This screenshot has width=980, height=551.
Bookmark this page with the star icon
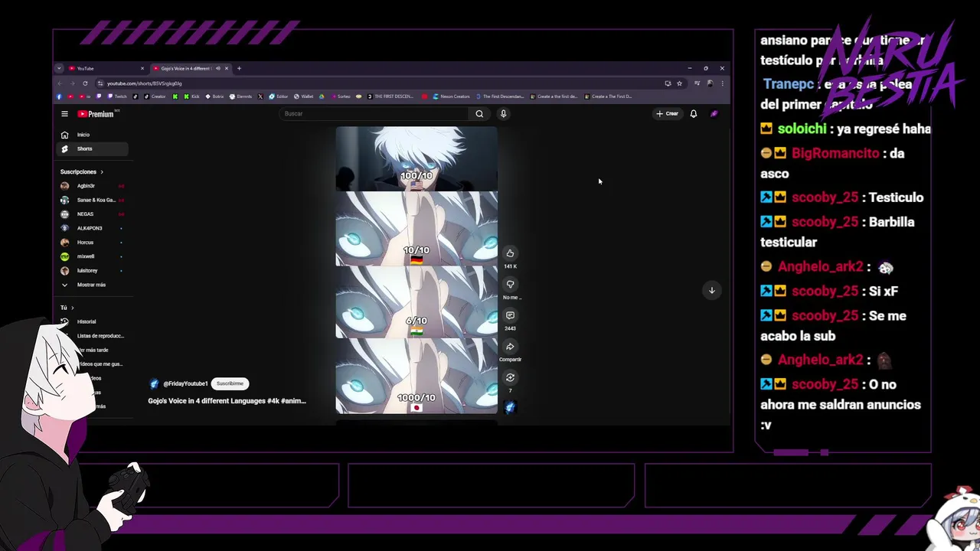click(x=679, y=83)
